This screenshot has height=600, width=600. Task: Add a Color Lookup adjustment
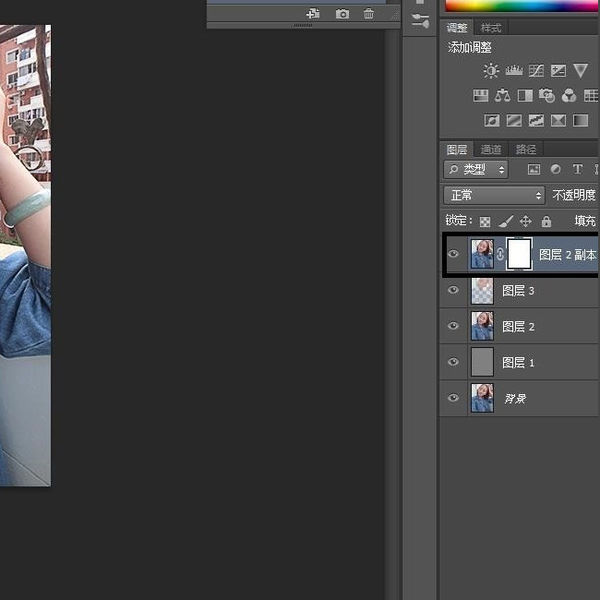pyautogui.click(x=591, y=96)
